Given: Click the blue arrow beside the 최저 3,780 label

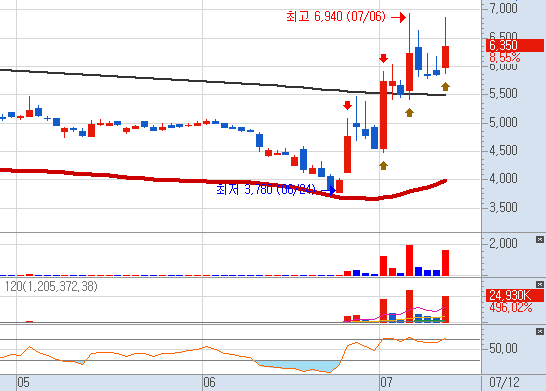Looking at the screenshot, I should (328, 190).
